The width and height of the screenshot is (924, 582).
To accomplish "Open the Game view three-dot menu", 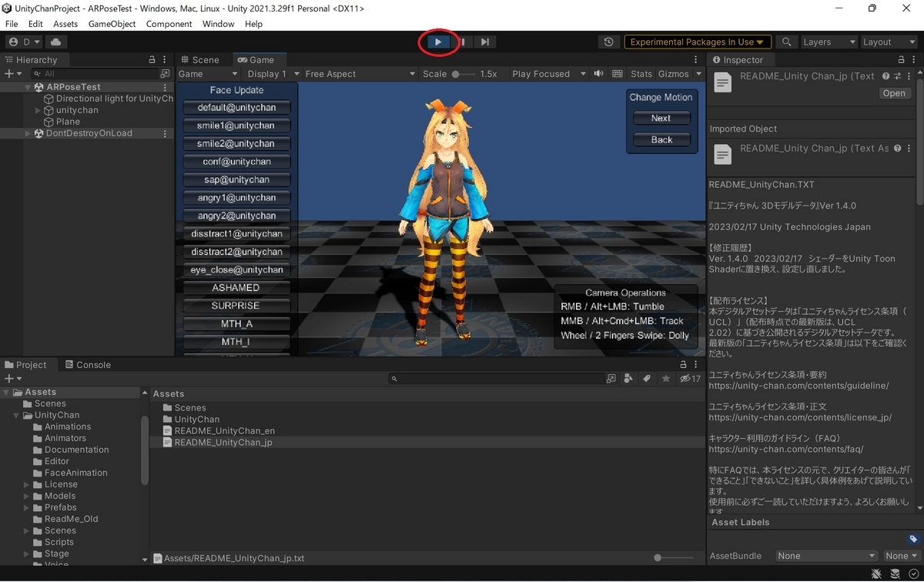I will coord(696,59).
